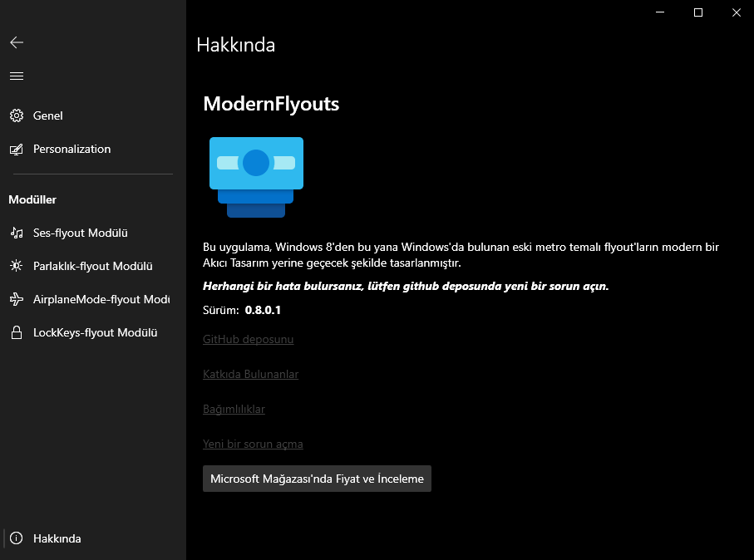Viewport: 754px width, 560px height.
Task: Click the AirplaneMode airplane icon
Action: click(17, 299)
